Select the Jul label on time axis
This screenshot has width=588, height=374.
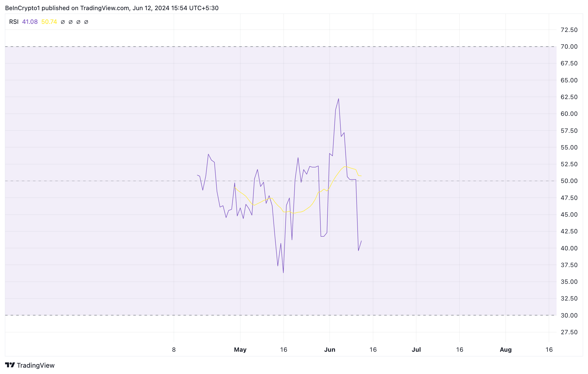[x=416, y=350]
